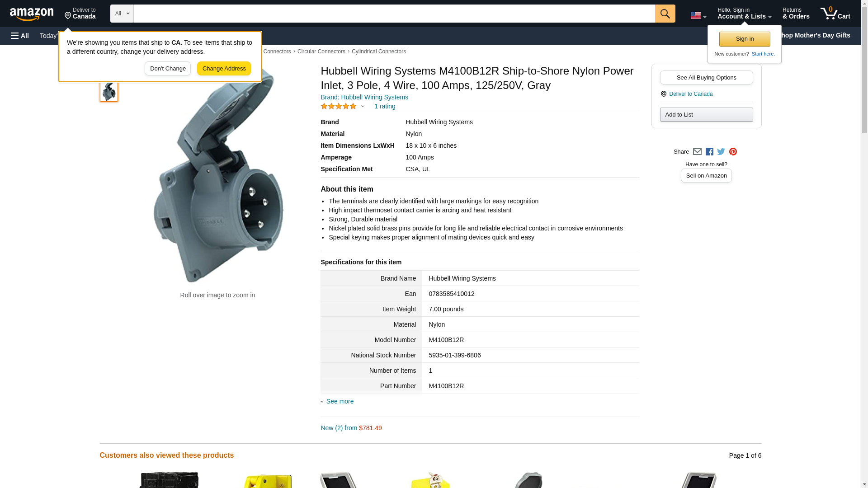Open the All search category dropdown
Screen dimensions: 868x488
[122, 14]
